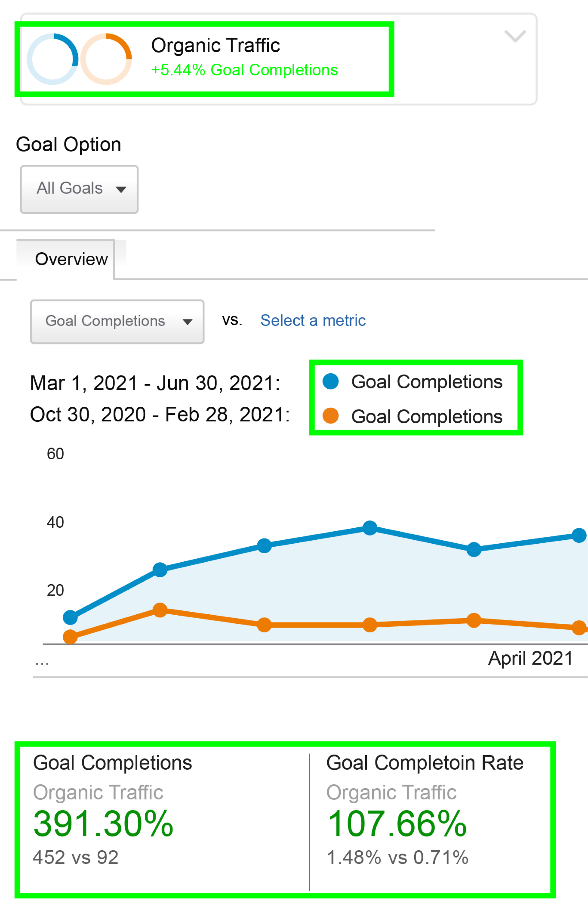Image resolution: width=588 pixels, height=918 pixels.
Task: Expand the Organic Traffic segment chevron
Action: point(515,36)
